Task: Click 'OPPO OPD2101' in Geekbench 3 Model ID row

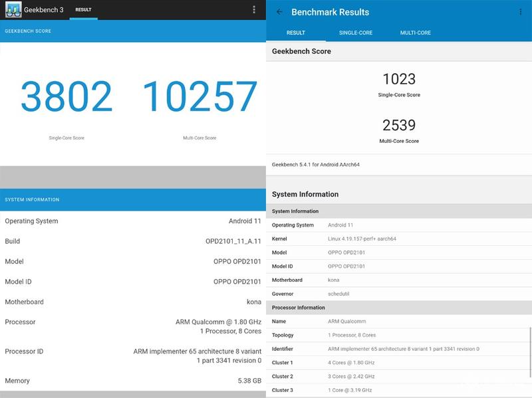Action: point(237,282)
